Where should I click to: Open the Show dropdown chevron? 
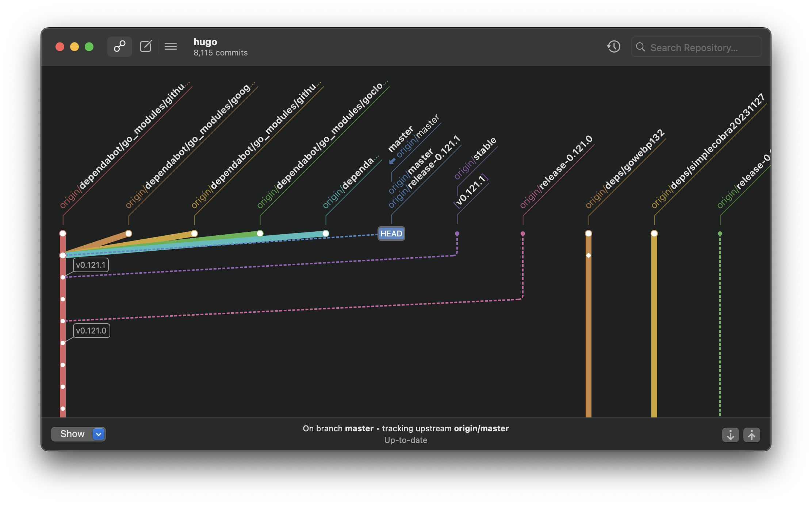point(99,434)
